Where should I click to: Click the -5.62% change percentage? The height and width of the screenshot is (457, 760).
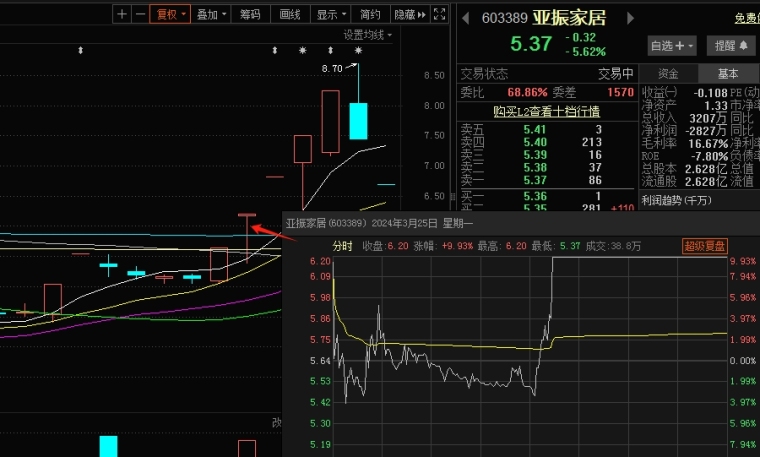point(585,51)
